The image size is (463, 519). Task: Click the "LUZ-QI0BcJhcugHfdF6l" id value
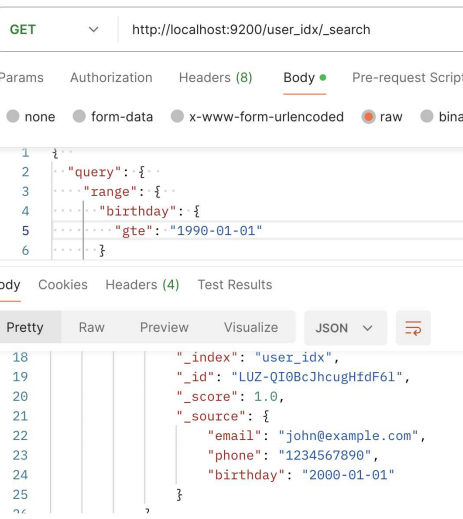tap(317, 377)
